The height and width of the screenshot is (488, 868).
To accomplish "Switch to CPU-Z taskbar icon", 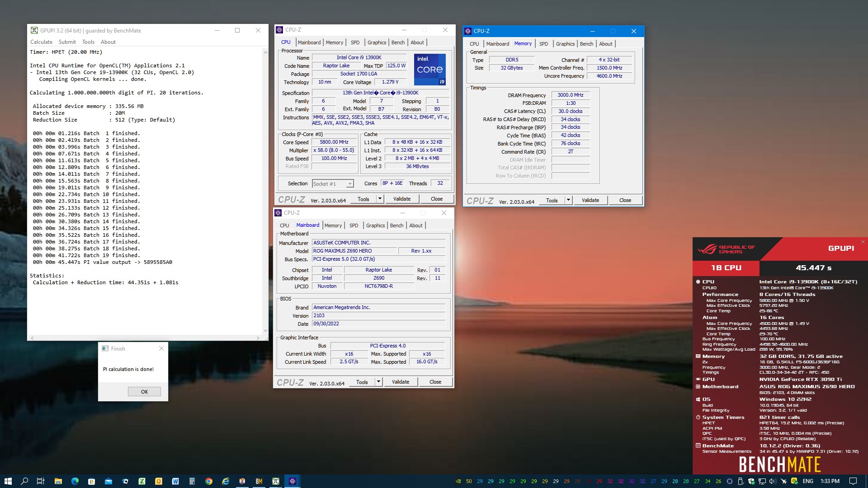I will [x=292, y=481].
